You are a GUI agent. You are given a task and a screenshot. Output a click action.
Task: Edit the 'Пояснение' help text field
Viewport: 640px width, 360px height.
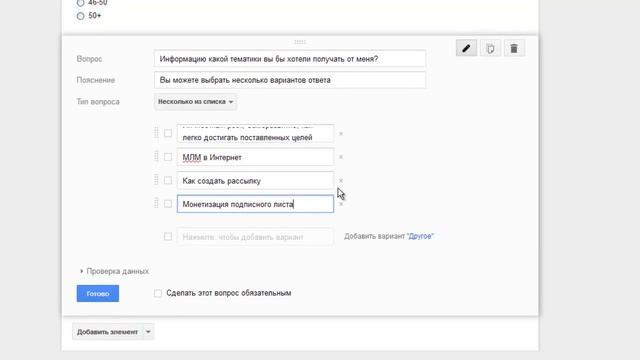pyautogui.click(x=290, y=80)
